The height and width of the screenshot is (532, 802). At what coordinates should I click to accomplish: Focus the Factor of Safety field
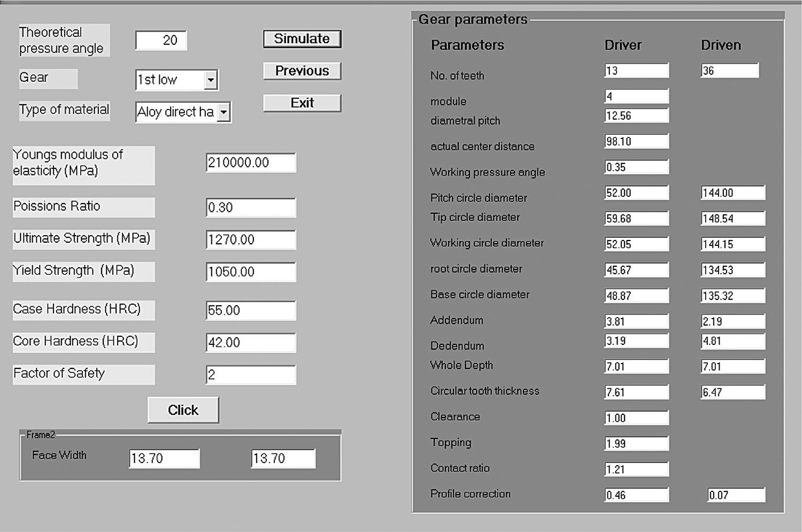point(251,375)
